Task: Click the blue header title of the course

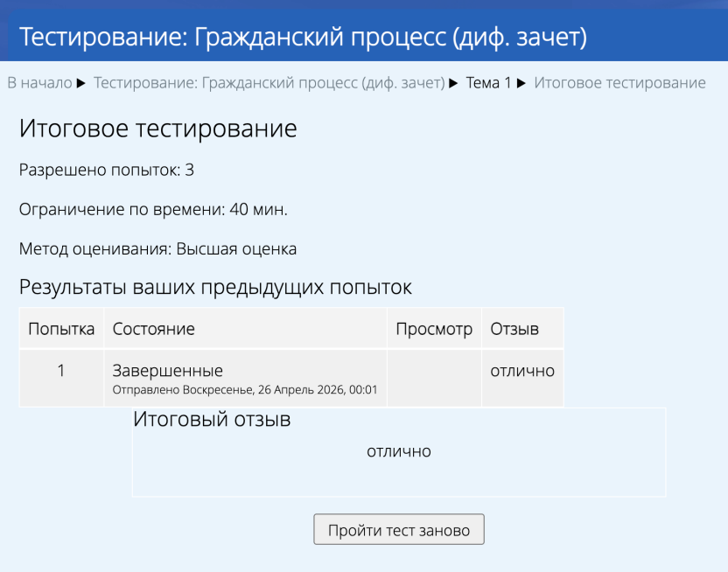Action: (303, 38)
